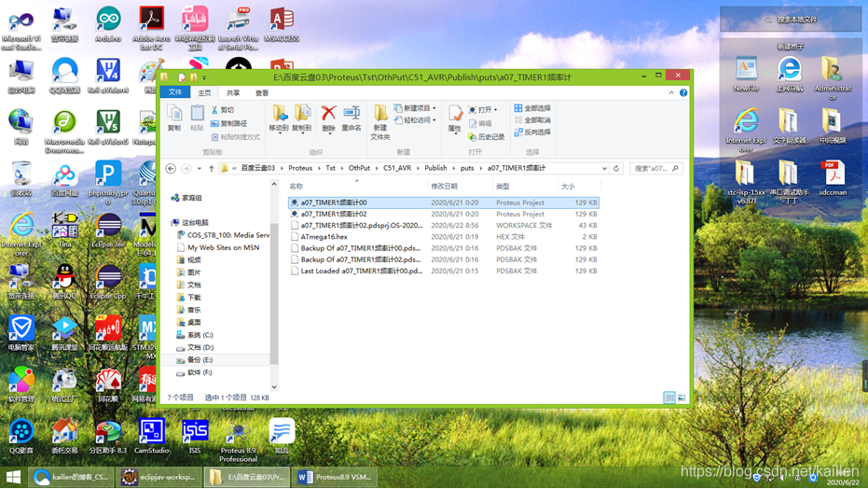Collapse the ribbon using the chevron arrow
Image resolution: width=868 pixels, height=489 pixels.
(671, 93)
